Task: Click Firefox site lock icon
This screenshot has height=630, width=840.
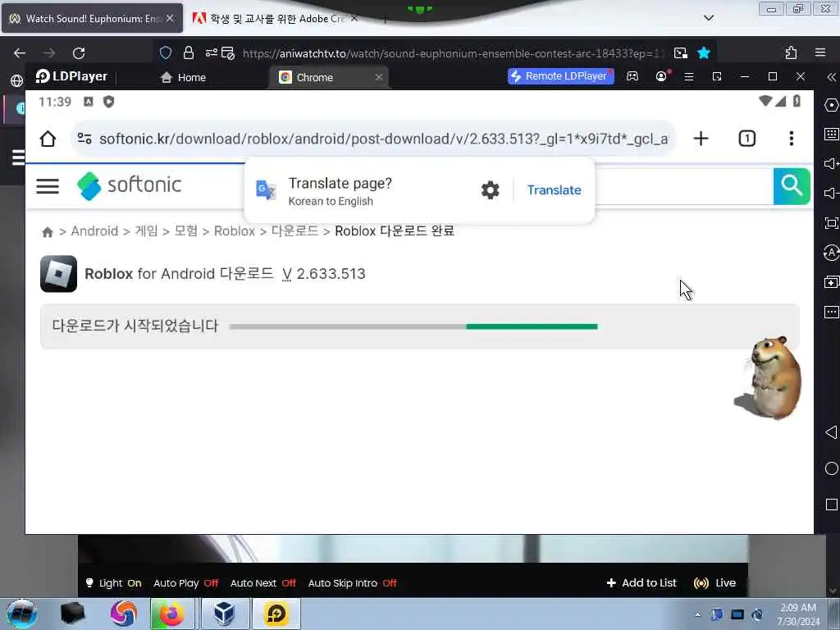Action: coord(188,52)
